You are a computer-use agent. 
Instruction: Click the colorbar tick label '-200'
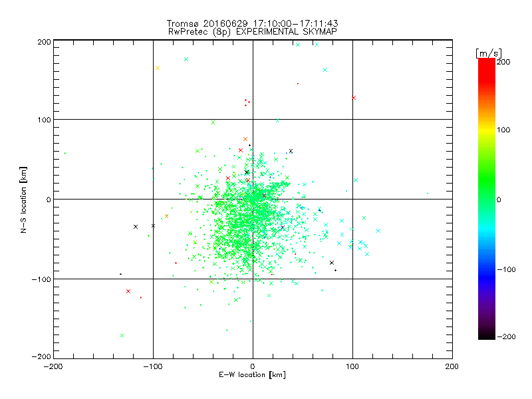click(x=506, y=336)
